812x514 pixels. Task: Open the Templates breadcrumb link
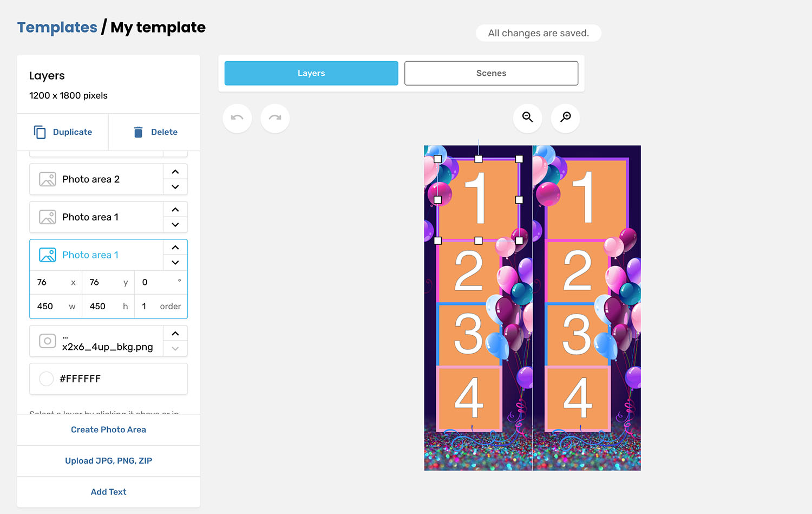pyautogui.click(x=57, y=27)
